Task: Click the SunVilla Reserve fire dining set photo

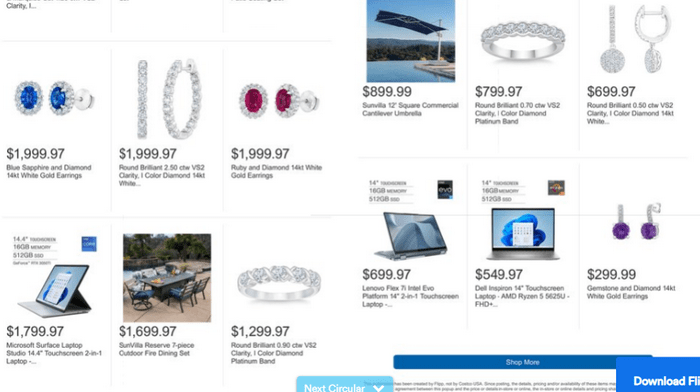Action: tap(167, 278)
